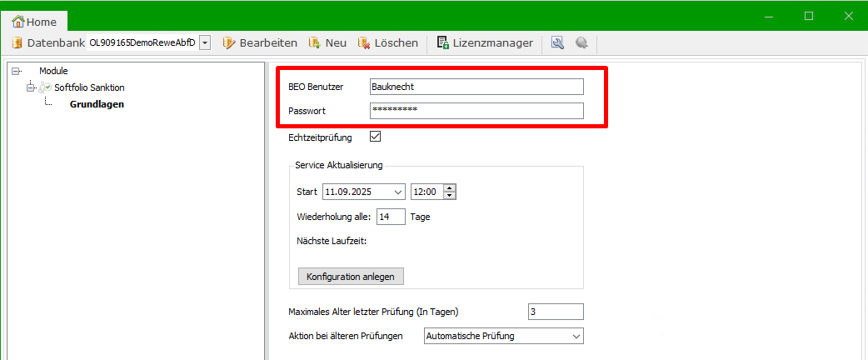Viewport: 868px width, 360px height.
Task: Click the Neu database icon
Action: [x=314, y=42]
